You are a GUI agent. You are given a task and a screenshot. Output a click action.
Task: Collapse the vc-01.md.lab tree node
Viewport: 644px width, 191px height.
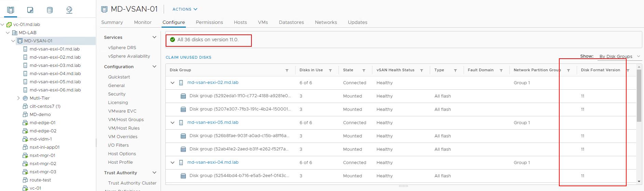pyautogui.click(x=2, y=25)
